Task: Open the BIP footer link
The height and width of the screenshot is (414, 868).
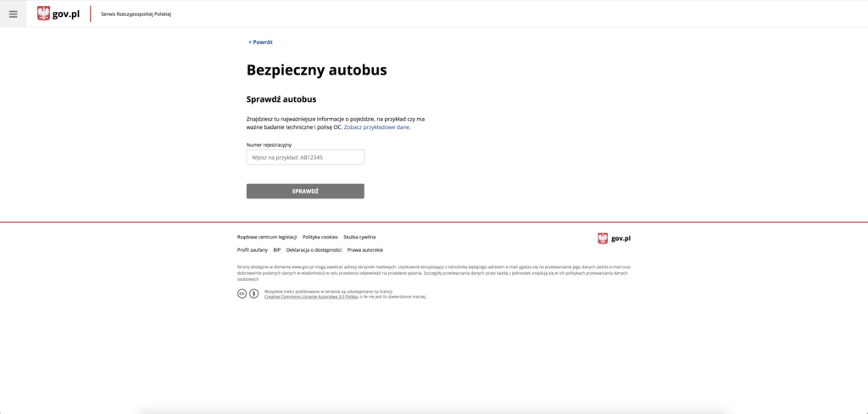Action: pos(277,250)
